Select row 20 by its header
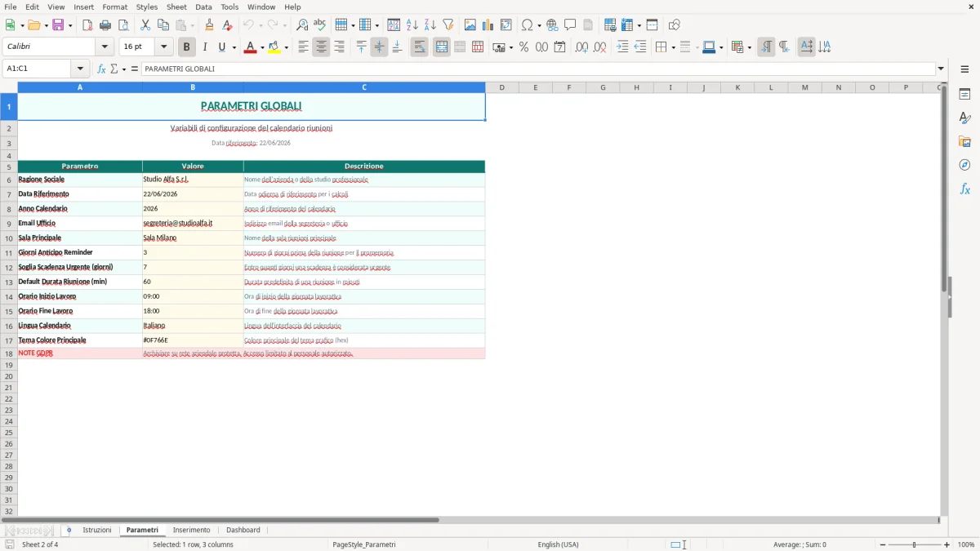 [9, 376]
